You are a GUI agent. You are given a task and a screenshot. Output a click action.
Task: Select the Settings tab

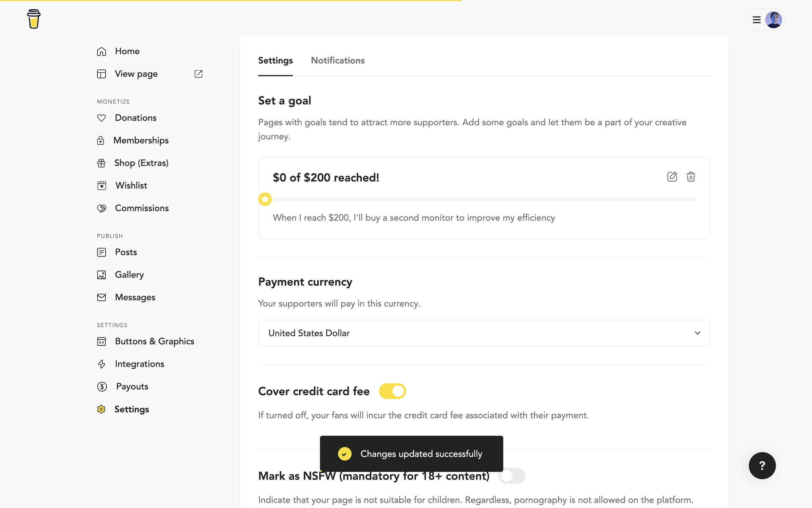pos(275,61)
